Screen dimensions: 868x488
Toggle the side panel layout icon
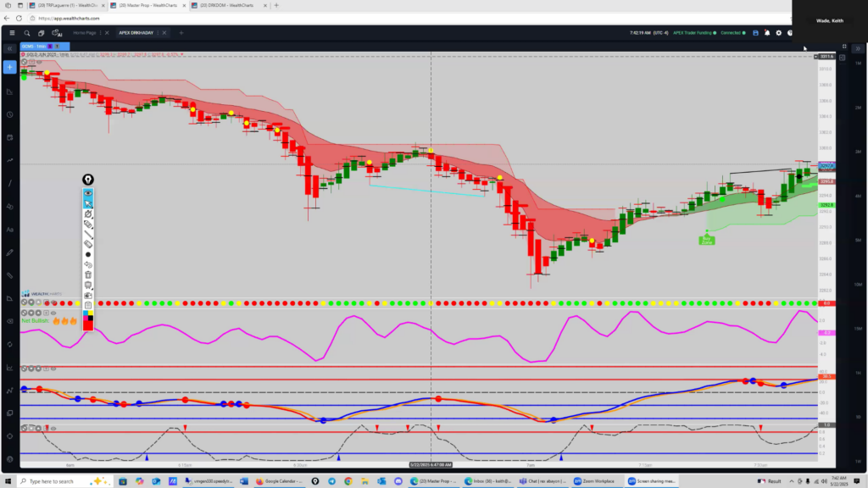[x=842, y=57]
